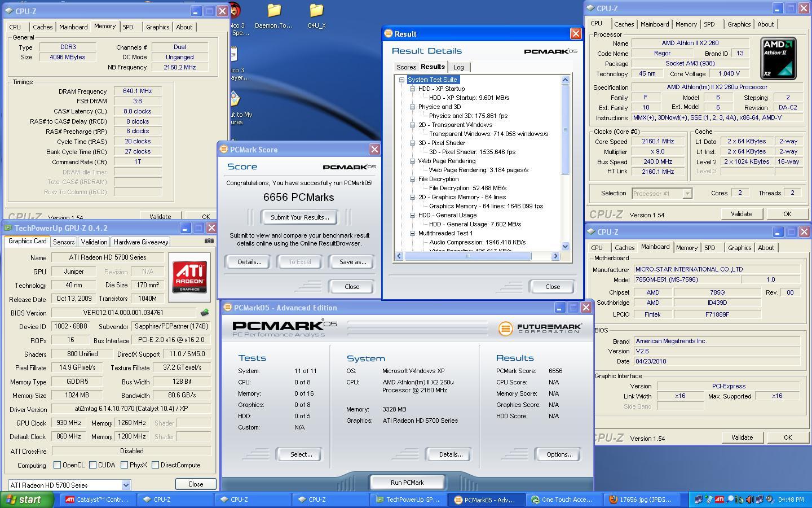
Task: Open Catalyst Control Center taskbar item
Action: 97,500
